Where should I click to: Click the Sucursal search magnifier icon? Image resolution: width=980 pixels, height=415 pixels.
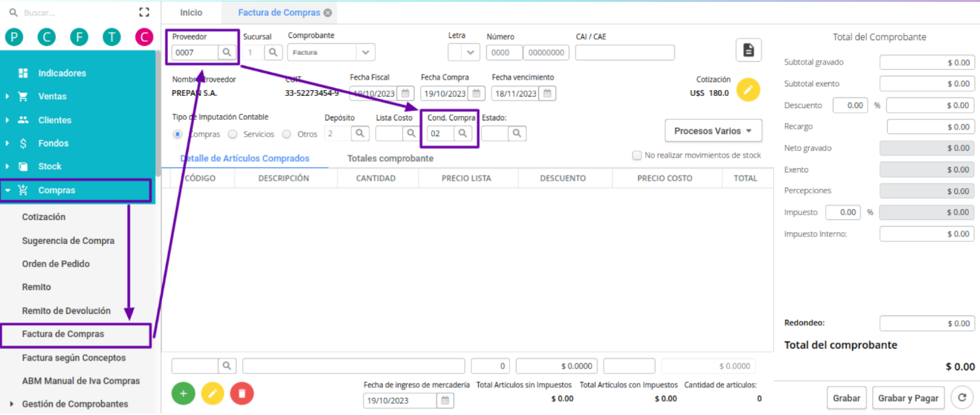274,52
